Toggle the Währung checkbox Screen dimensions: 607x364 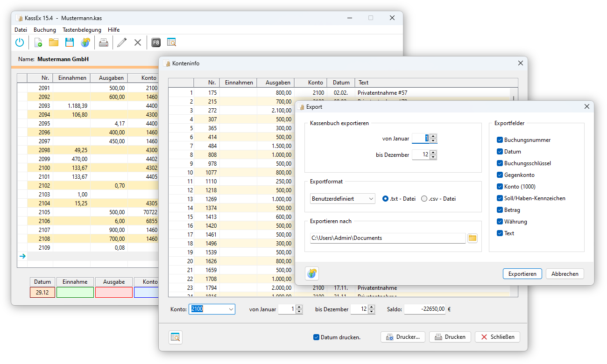point(500,222)
